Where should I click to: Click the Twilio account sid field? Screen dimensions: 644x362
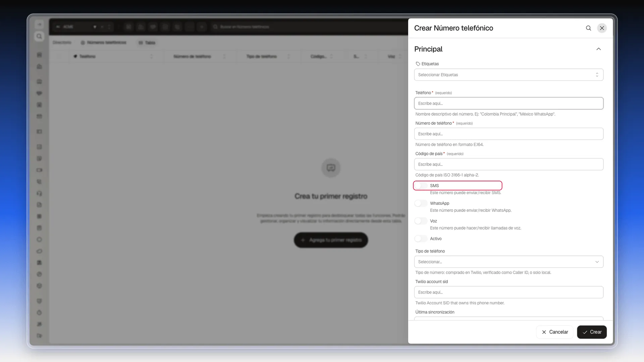508,292
